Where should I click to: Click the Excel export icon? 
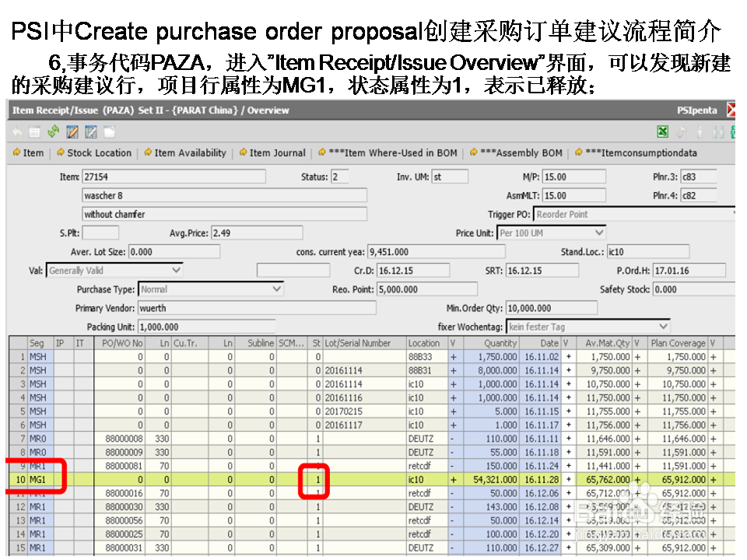[662, 132]
